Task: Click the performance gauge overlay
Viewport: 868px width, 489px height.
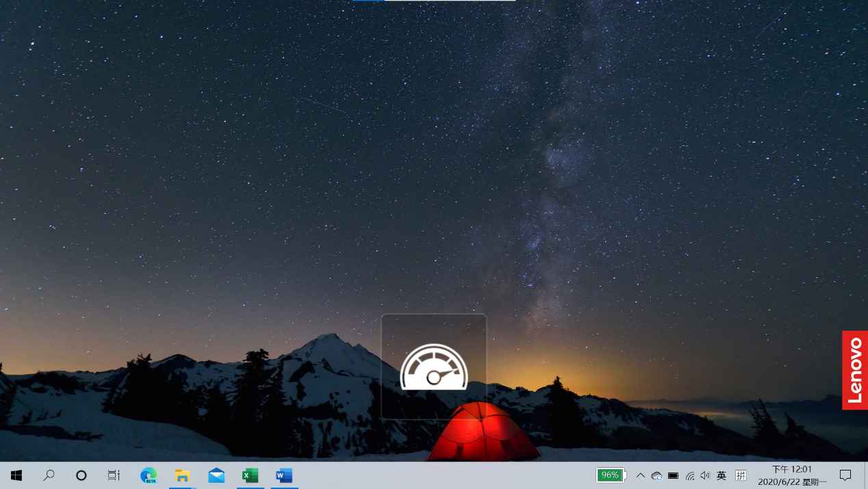Action: pos(434,366)
